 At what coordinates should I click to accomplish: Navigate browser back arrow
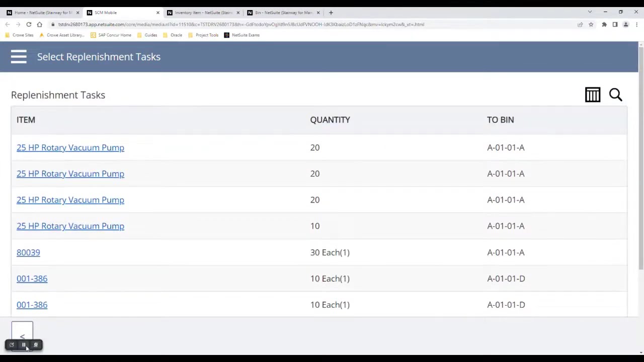pos(8,24)
